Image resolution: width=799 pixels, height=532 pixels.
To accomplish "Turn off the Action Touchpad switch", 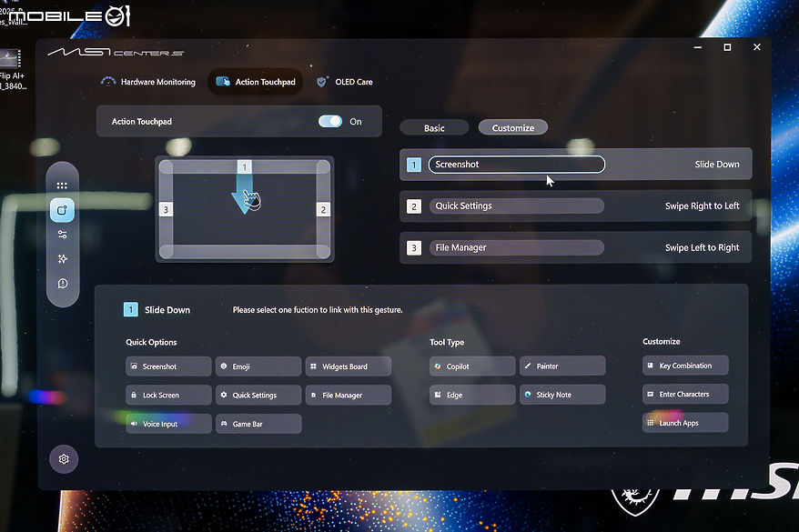I will point(330,121).
